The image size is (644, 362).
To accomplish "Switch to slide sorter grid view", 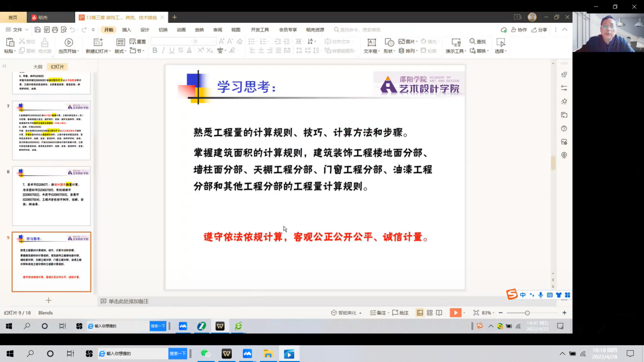I will click(430, 313).
